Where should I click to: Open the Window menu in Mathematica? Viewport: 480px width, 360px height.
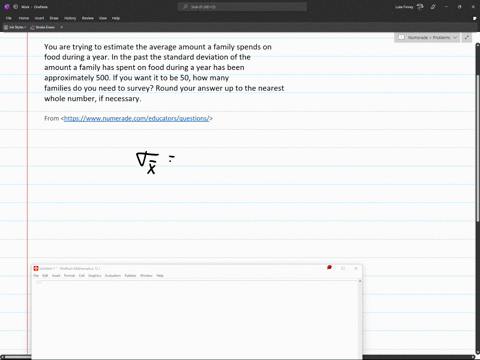(146, 276)
